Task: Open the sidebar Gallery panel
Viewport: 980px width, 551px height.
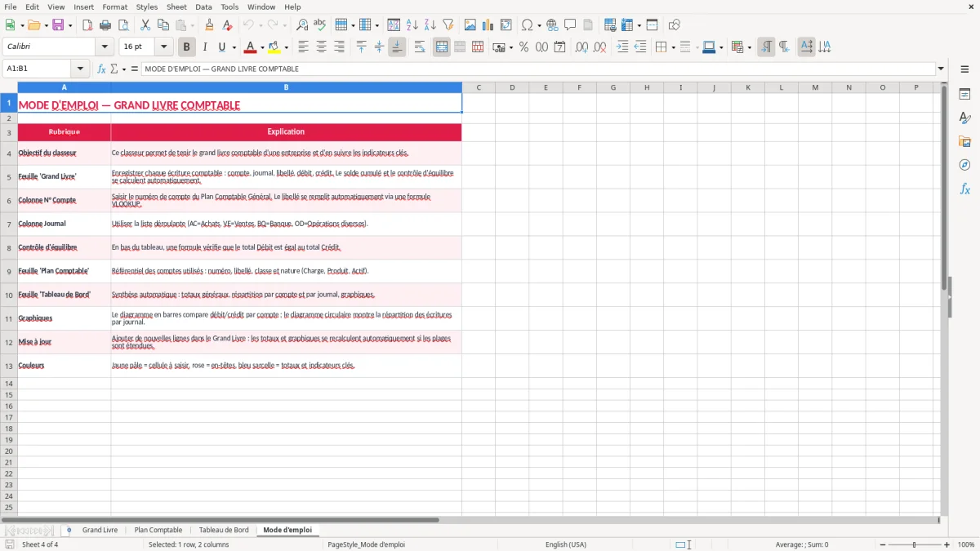Action: (964, 141)
